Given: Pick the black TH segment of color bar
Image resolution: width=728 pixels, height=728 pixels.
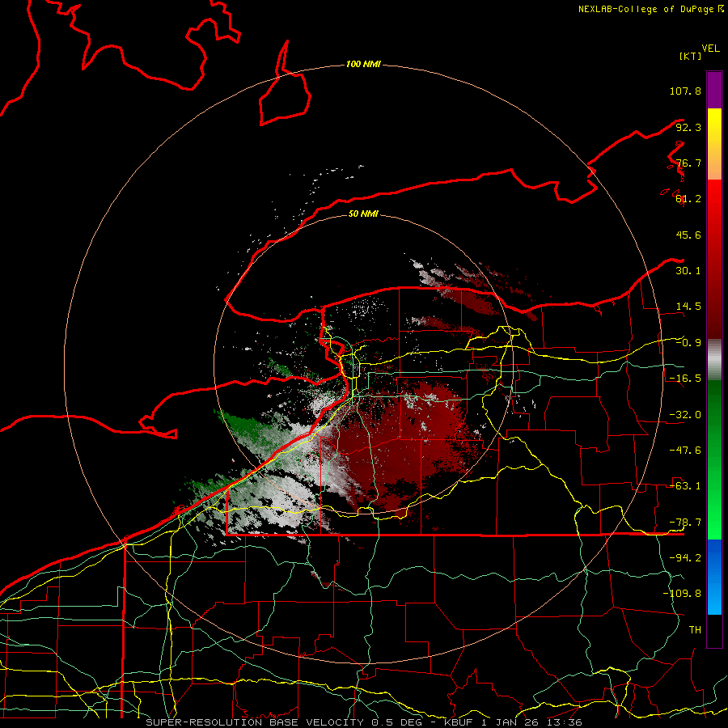Looking at the screenshot, I should pos(714,631).
